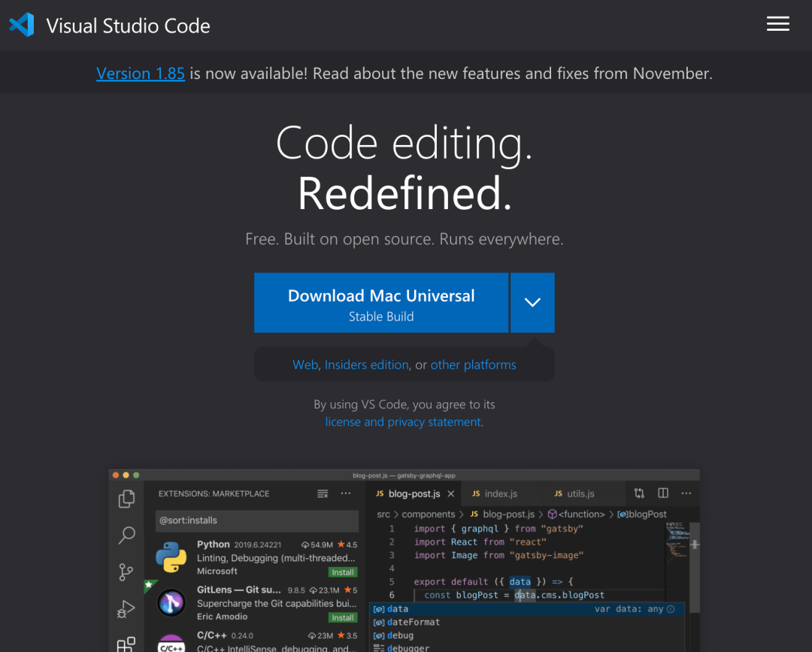Click the Run and Debug icon
This screenshot has height=652, width=812.
click(x=126, y=609)
